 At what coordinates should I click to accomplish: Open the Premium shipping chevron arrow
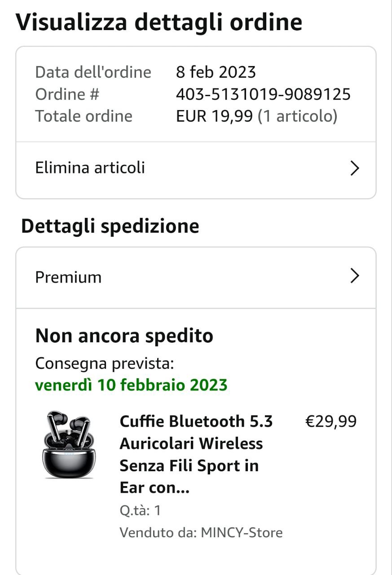point(355,276)
